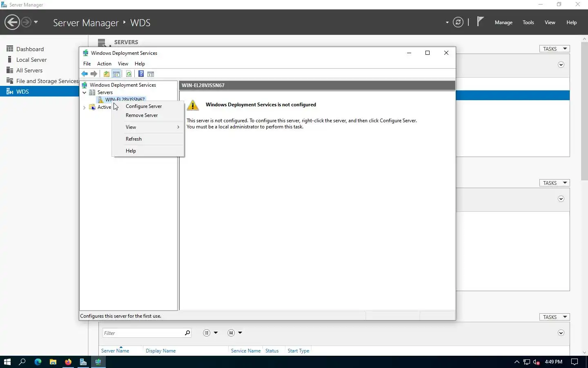588x368 pixels.
Task: Collapse the middle section with its chevron
Action: [561, 199]
